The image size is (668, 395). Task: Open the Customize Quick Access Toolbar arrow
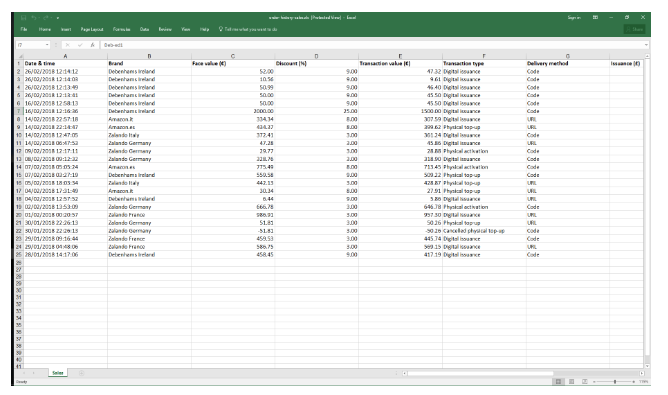click(57, 18)
